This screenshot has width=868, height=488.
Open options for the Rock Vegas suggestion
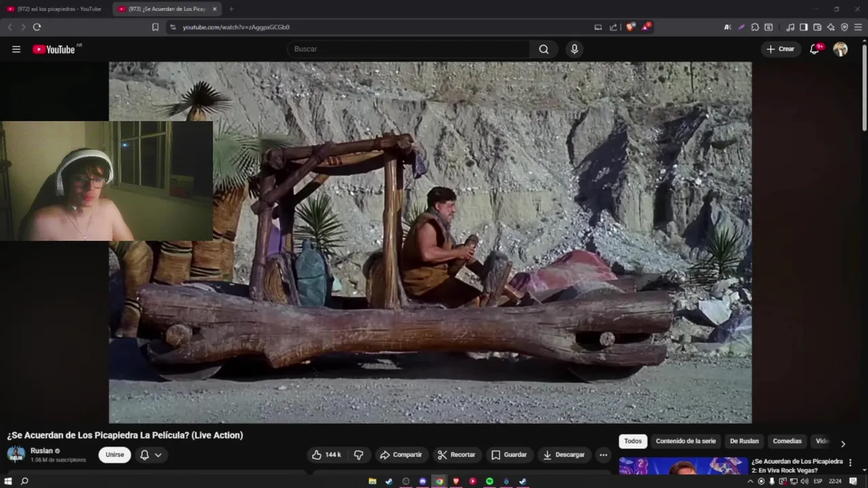coord(850,462)
